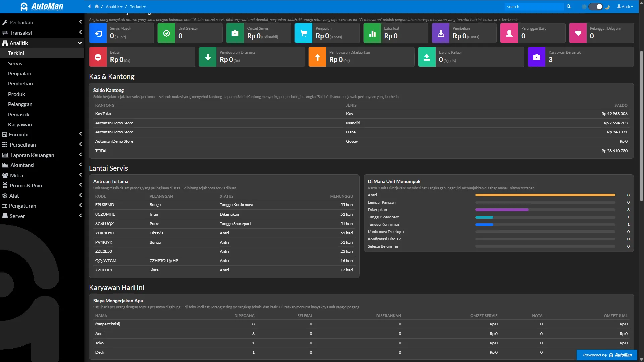This screenshot has height=362, width=644.
Task: Click the Akuntansi area chart icon
Action: (5, 165)
